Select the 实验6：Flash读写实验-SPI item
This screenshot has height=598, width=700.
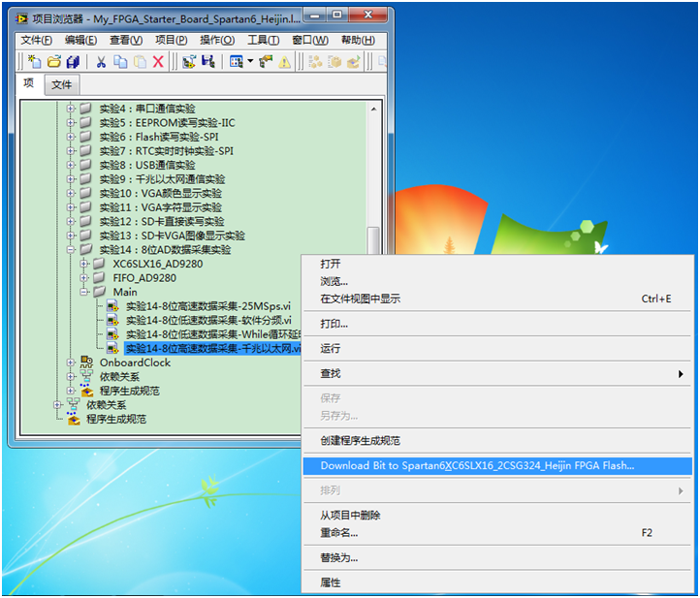pyautogui.click(x=159, y=137)
